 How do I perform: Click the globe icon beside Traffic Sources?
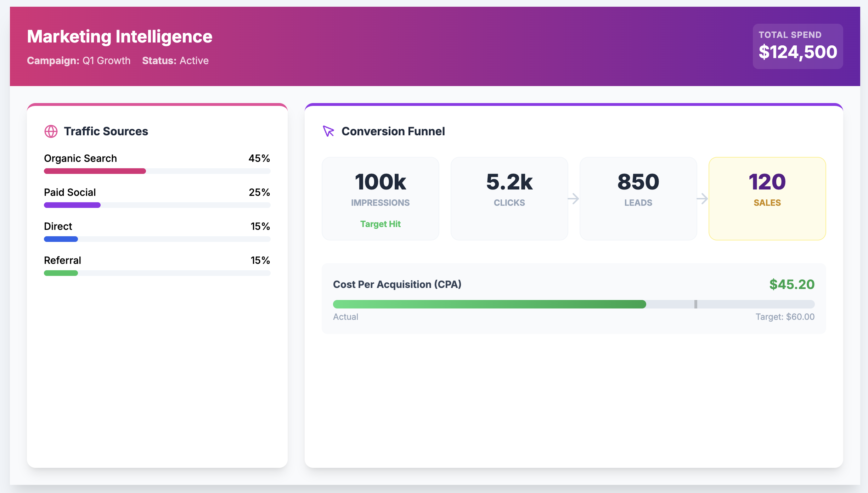51,131
